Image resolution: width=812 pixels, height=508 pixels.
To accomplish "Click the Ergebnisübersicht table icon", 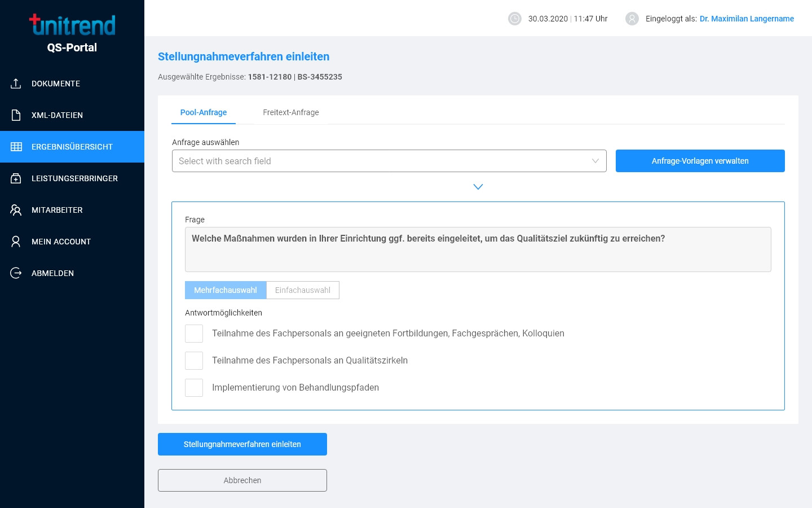I will pyautogui.click(x=16, y=147).
